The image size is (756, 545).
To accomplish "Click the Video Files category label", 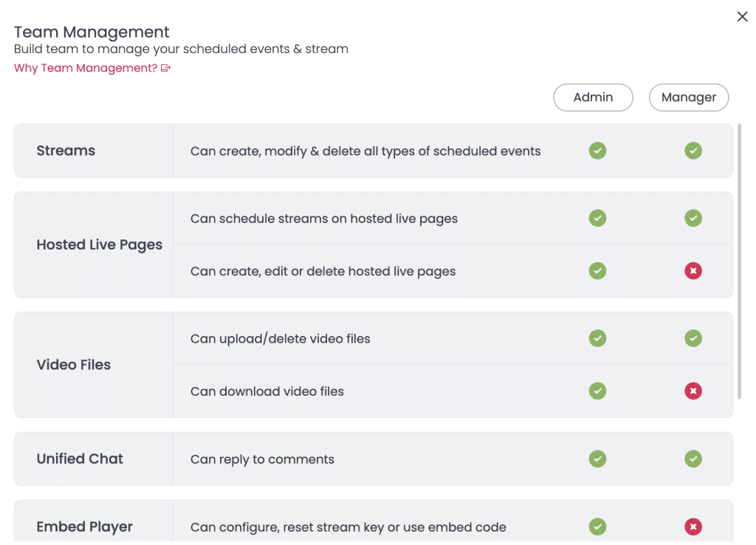I will point(74,365).
